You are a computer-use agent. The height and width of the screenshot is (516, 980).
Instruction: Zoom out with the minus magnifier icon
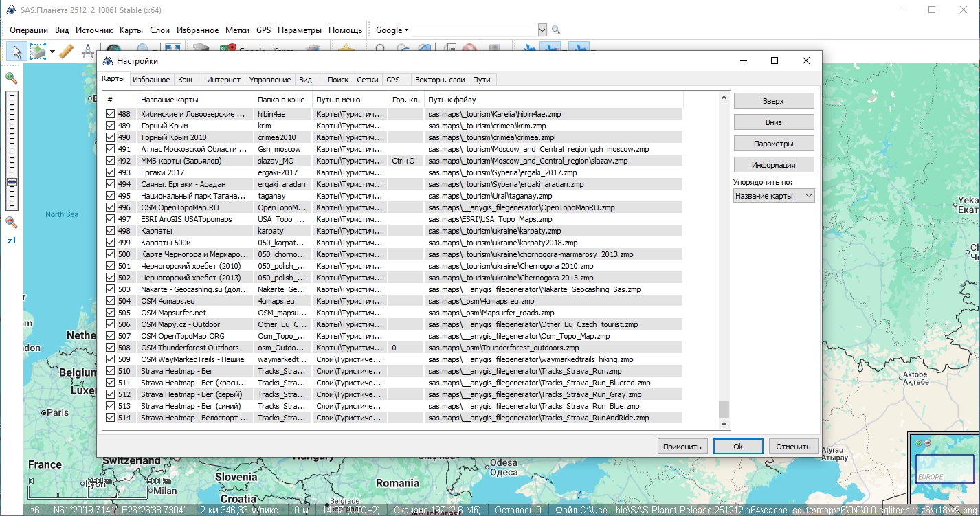coord(11,222)
